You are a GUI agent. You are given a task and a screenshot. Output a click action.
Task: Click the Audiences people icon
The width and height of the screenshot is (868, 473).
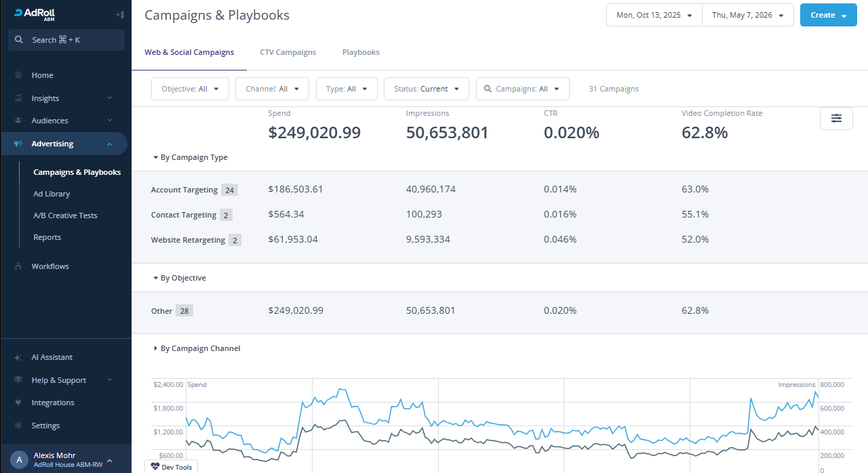point(18,121)
